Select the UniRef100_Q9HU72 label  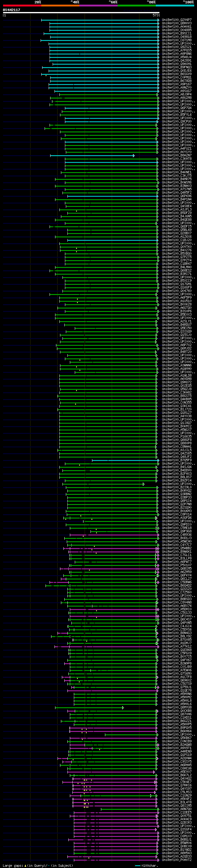tap(177, 382)
